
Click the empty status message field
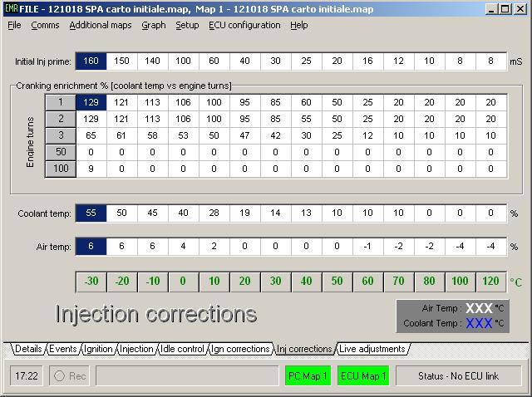click(x=187, y=375)
